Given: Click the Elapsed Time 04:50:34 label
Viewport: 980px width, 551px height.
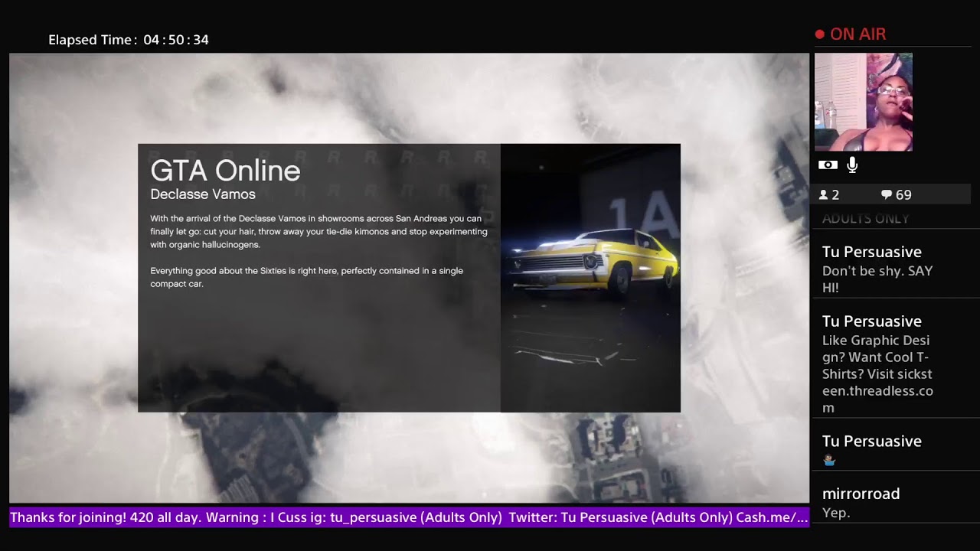Looking at the screenshot, I should [129, 40].
